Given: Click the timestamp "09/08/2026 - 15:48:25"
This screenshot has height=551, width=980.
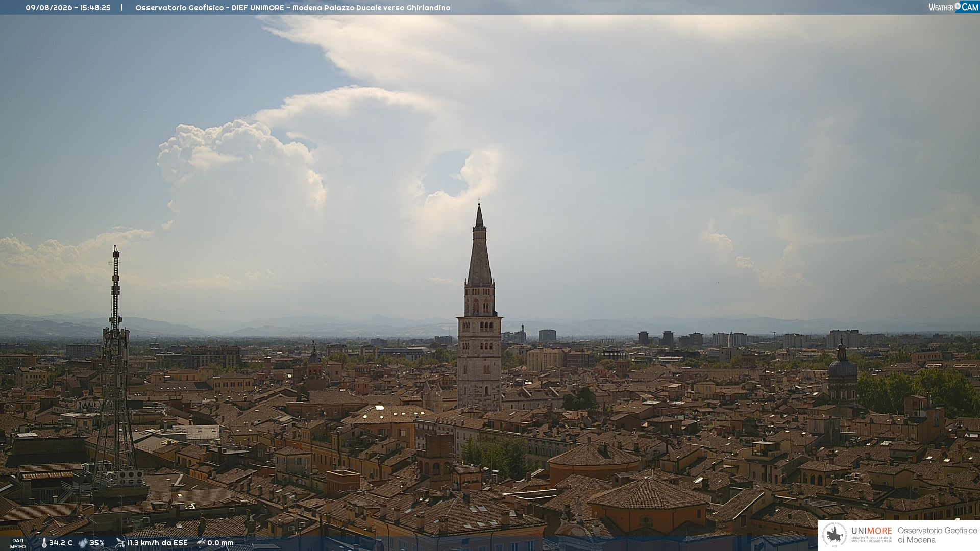Looking at the screenshot, I should point(68,8).
